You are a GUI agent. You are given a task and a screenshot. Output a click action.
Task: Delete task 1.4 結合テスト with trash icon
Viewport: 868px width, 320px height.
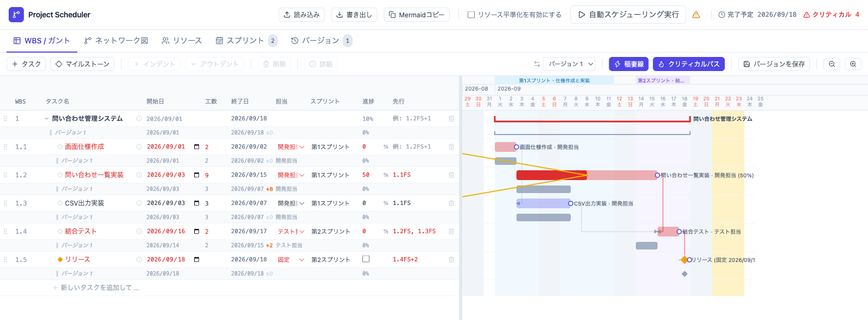click(451, 231)
